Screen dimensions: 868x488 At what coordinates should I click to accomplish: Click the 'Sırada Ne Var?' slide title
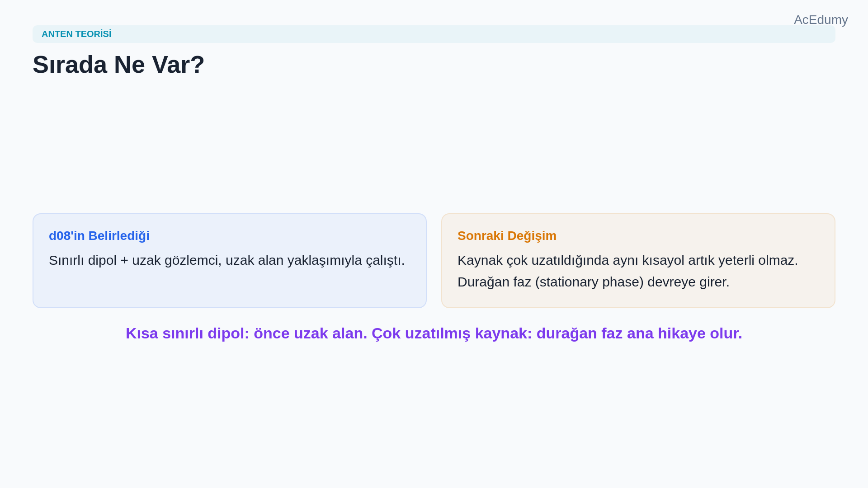pos(118,64)
